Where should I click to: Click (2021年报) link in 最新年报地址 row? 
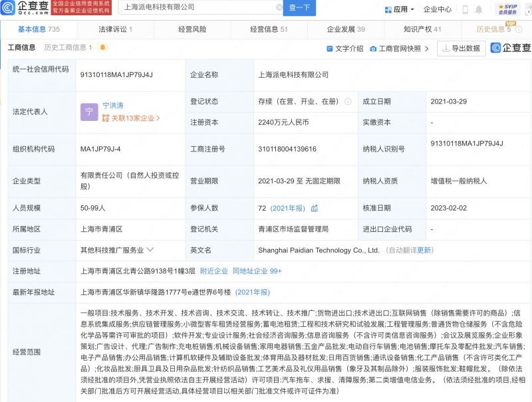(253, 292)
